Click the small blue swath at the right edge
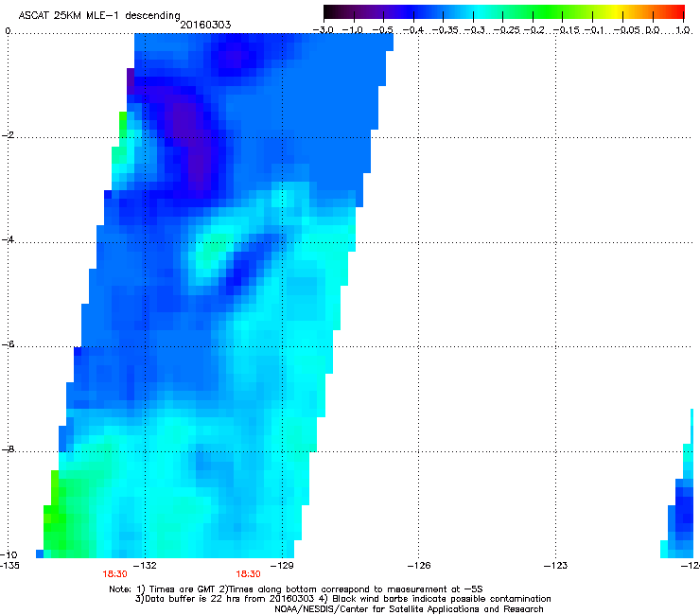Viewport: 700px width, 615px height. tap(682, 509)
